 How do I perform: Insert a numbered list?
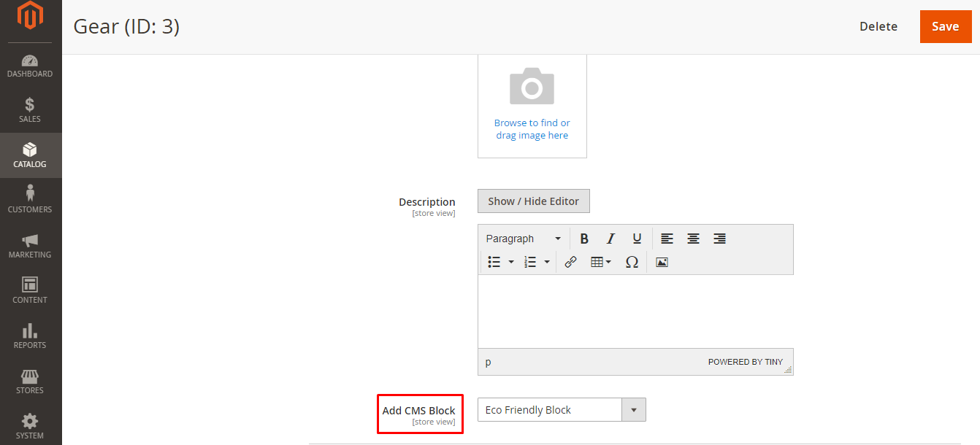click(531, 262)
